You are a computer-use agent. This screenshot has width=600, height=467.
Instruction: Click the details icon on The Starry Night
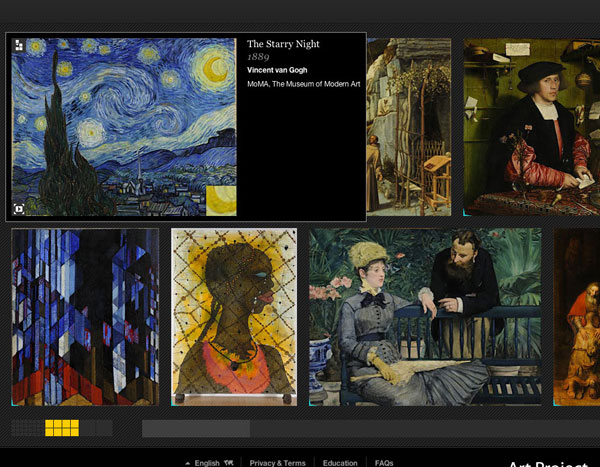19,45
